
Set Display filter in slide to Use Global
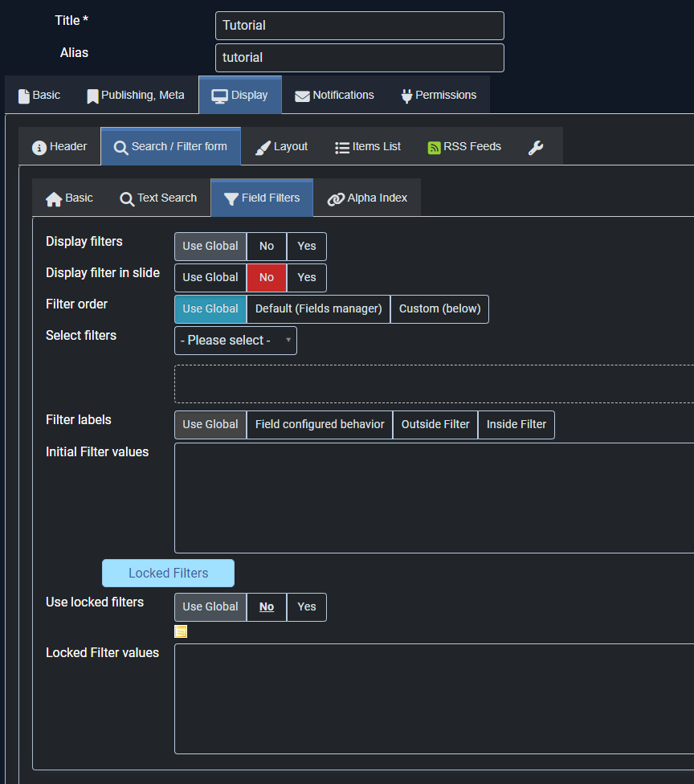point(210,277)
